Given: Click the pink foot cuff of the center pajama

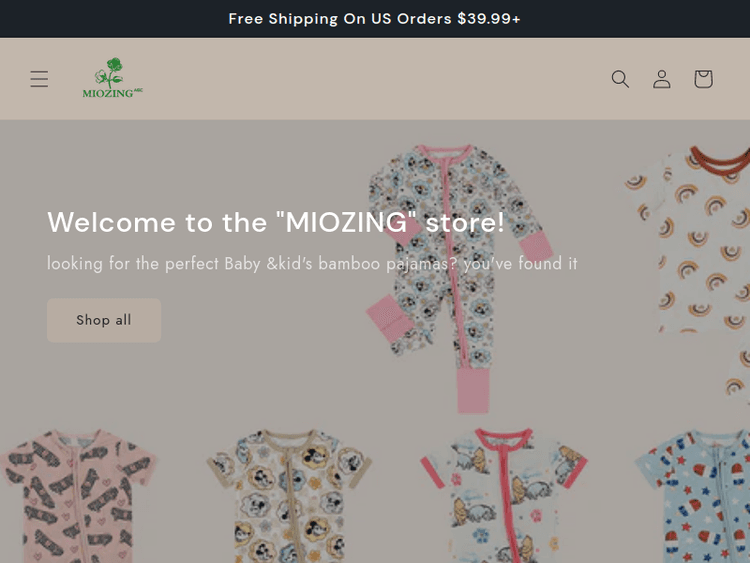Looking at the screenshot, I should click(470, 385).
